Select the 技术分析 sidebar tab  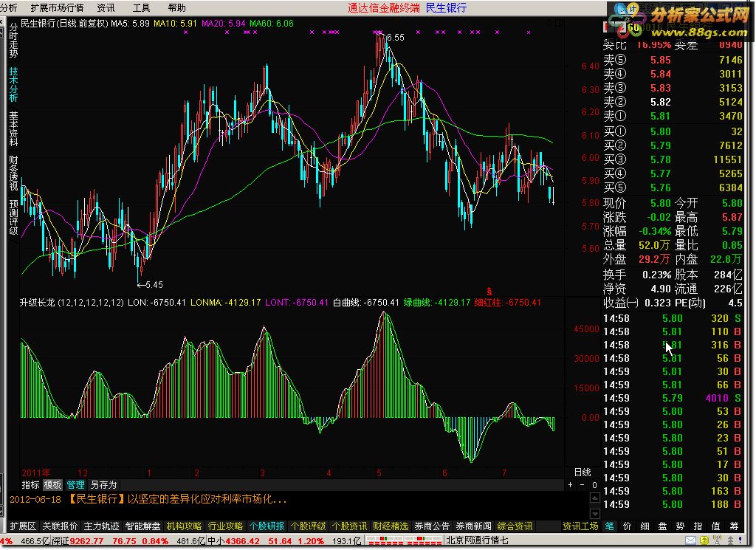13,85
